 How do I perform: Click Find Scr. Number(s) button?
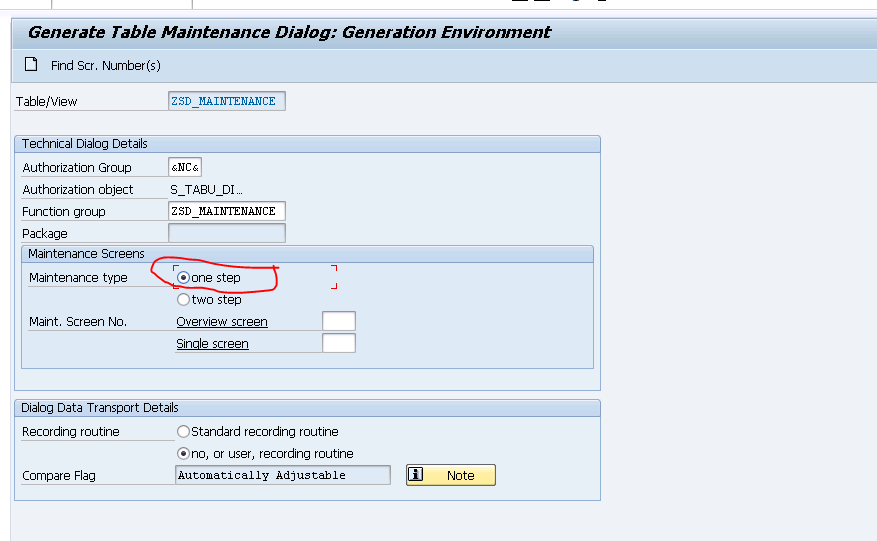[106, 65]
